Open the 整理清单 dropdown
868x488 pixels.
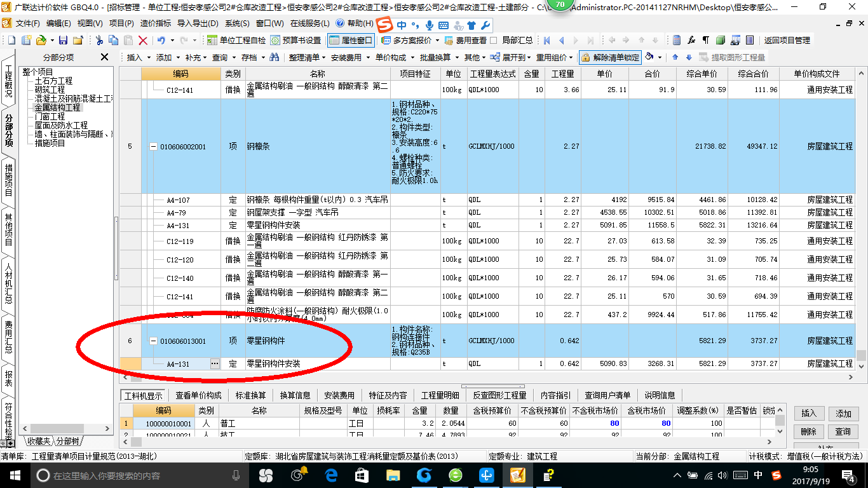[x=308, y=57]
